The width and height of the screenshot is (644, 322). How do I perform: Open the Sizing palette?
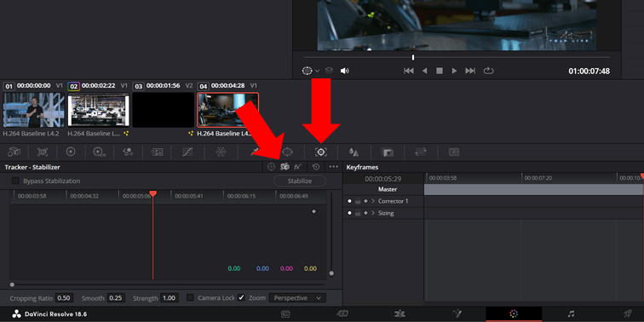421,152
